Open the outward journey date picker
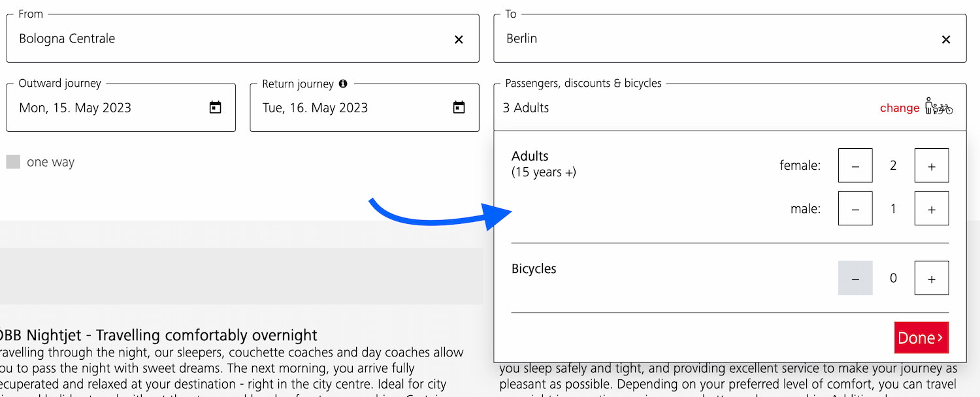 pos(121,107)
